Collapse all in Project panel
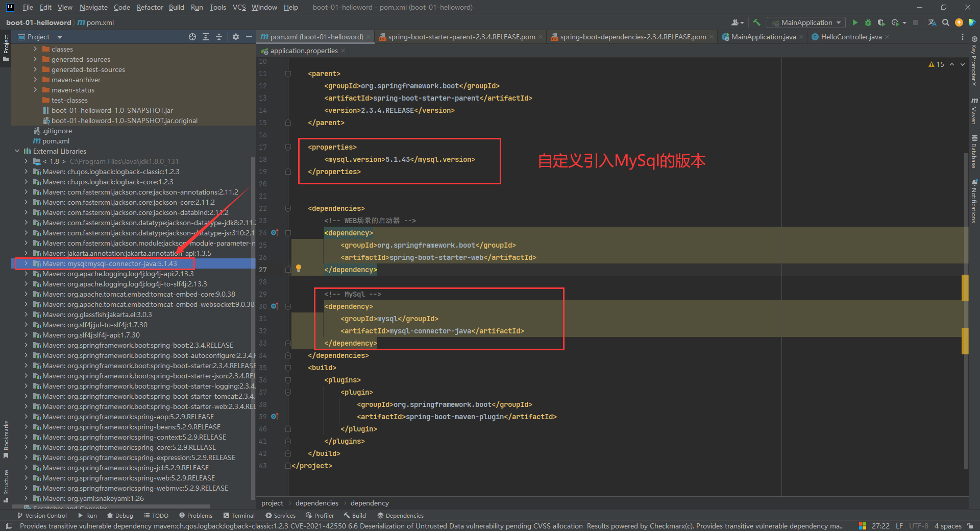This screenshot has height=531, width=980. 219,37
